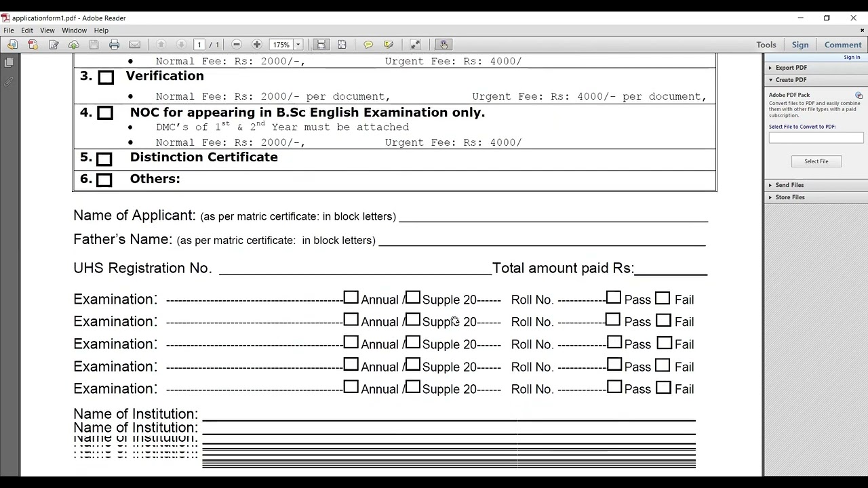Tick Fail checkbox in first Examination row
Viewport: 868px width, 488px height.
coord(663,298)
